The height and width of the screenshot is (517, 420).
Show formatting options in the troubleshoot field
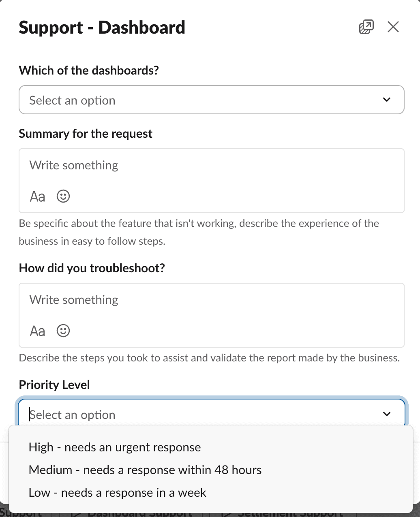[x=37, y=331]
